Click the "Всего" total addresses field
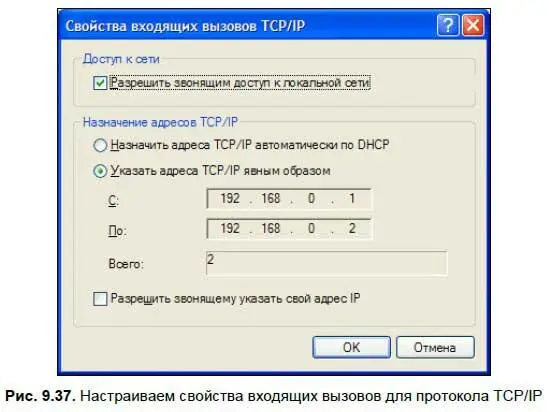Image resolution: width=549 pixels, height=412 pixels. 327,263
